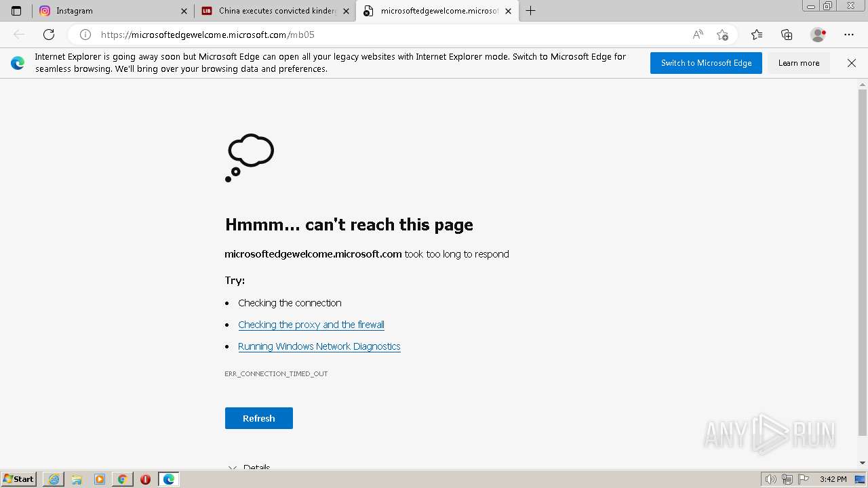Click the Edge logo in notification bar
The image size is (868, 488).
18,63
